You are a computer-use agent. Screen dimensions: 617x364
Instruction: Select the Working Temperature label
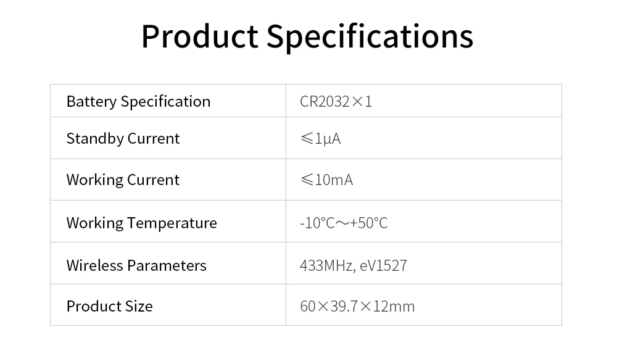pos(142,223)
